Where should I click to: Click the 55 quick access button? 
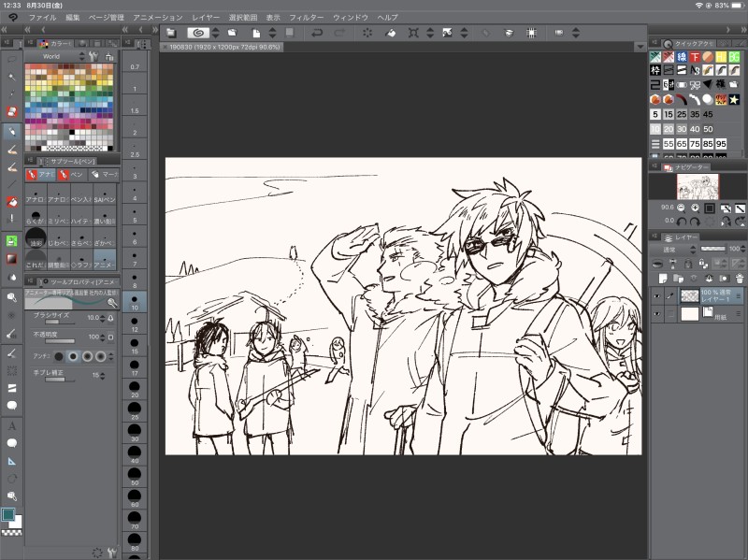(x=669, y=144)
